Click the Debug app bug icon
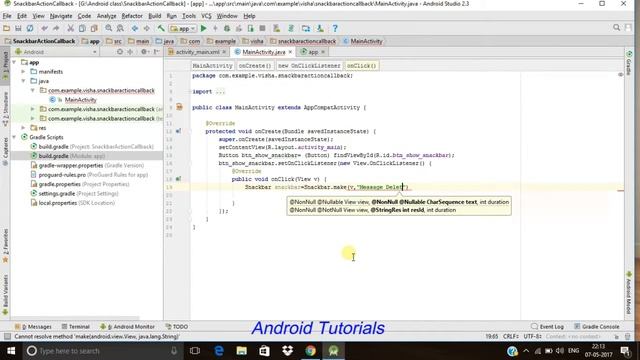This screenshot has height=360, width=640. (227, 28)
